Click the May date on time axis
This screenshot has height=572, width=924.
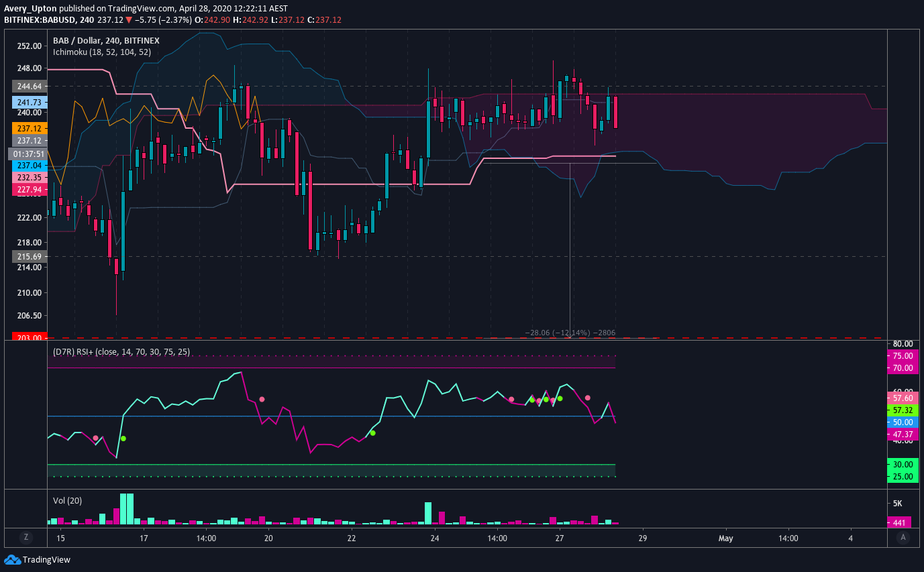pyautogui.click(x=725, y=538)
